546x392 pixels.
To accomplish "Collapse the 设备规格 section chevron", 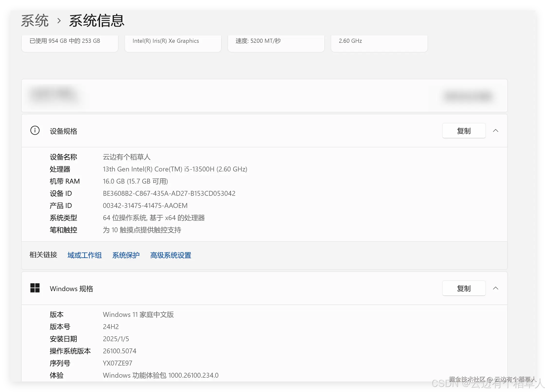I will [x=495, y=131].
